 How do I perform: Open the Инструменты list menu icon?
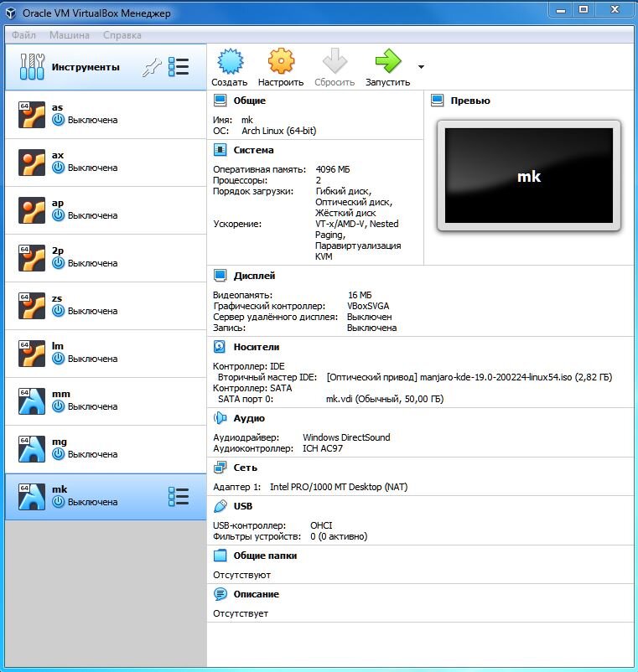coord(179,67)
